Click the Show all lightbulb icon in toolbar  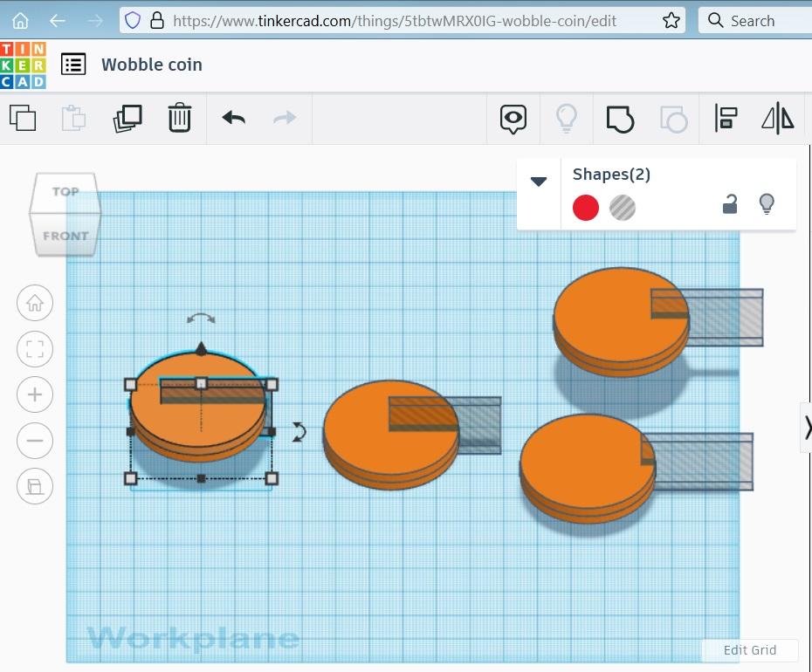coord(567,119)
